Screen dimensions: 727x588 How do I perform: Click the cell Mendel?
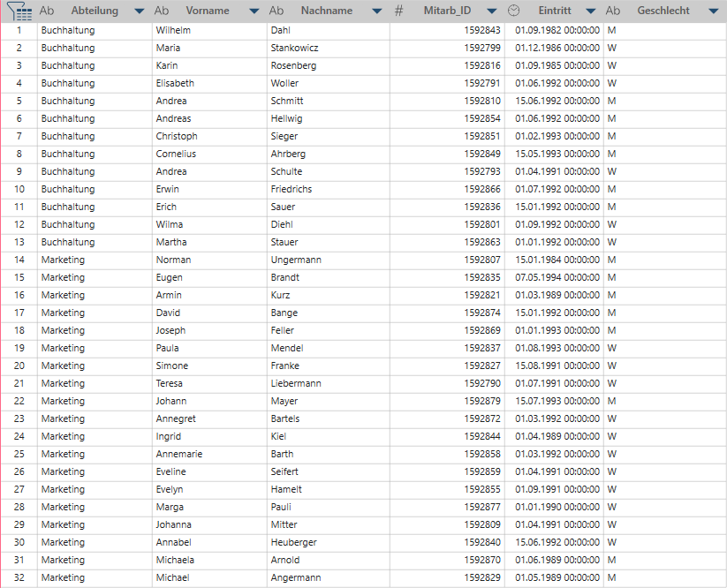(x=329, y=348)
